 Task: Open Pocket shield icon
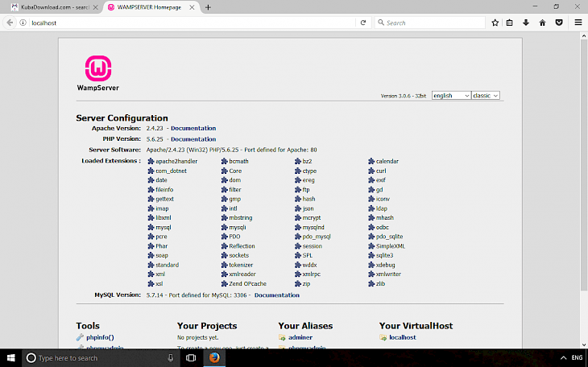559,23
